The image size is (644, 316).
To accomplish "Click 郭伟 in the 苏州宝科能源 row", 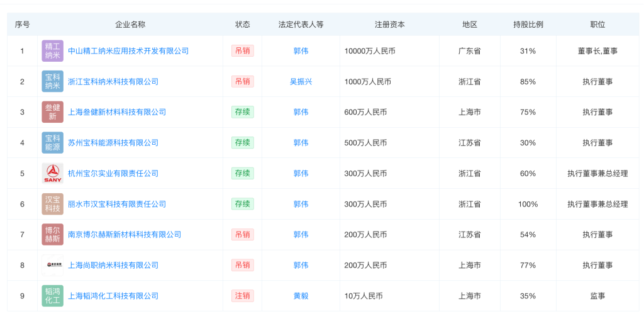I will click(x=301, y=143).
